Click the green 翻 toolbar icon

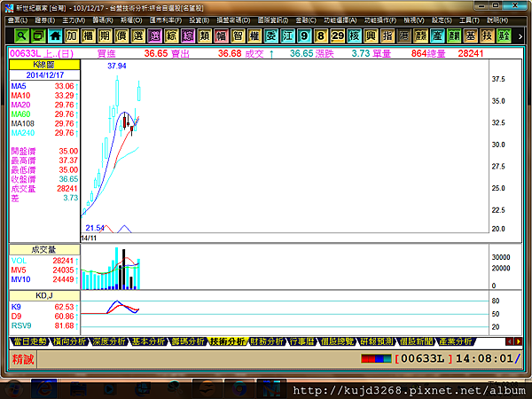click(454, 36)
